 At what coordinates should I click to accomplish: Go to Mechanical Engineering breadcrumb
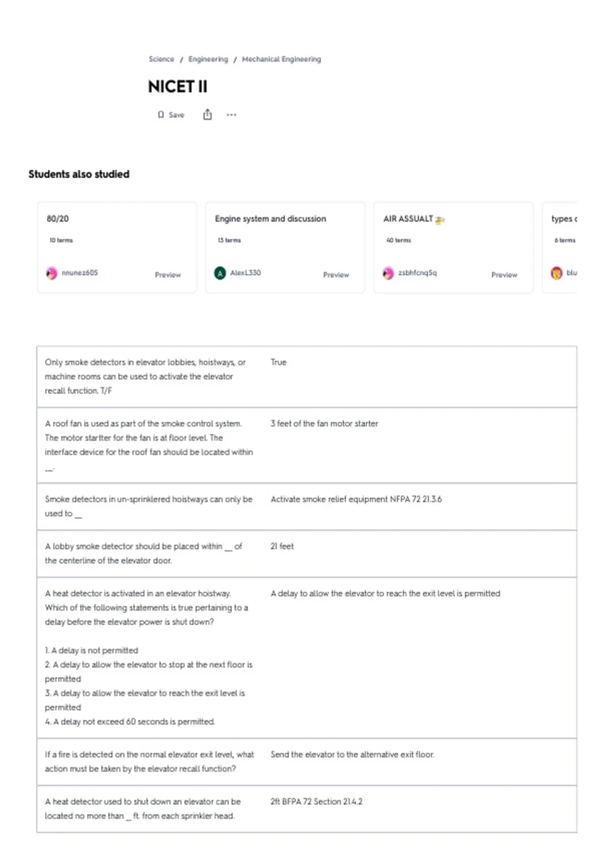pyautogui.click(x=281, y=59)
